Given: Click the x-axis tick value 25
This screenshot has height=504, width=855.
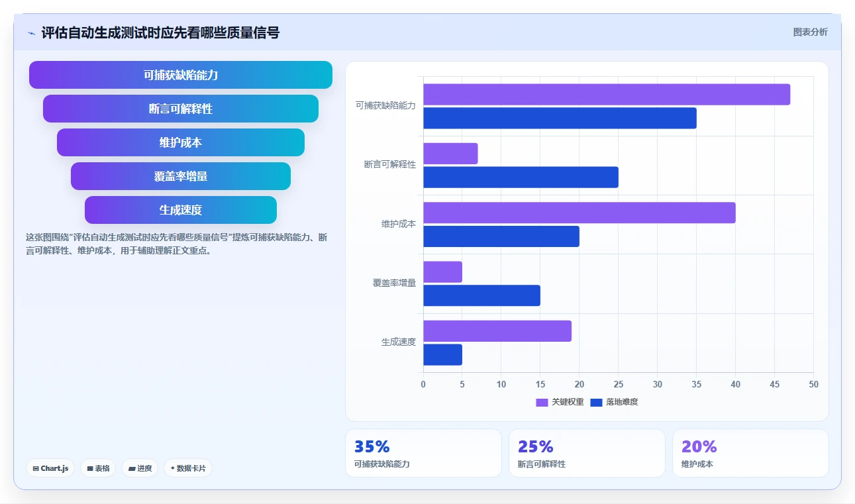Looking at the screenshot, I should pos(619,384).
